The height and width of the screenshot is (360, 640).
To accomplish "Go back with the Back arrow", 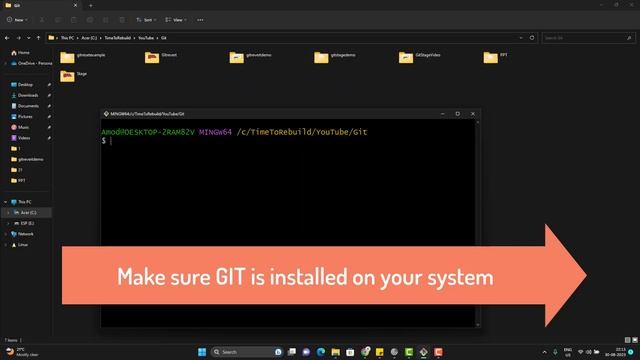I will tap(7, 38).
